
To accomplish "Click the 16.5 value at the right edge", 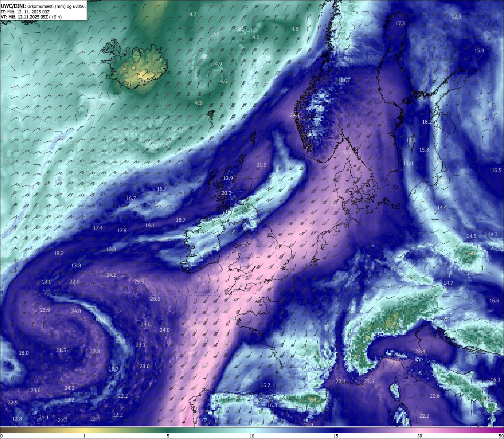I will [497, 170].
